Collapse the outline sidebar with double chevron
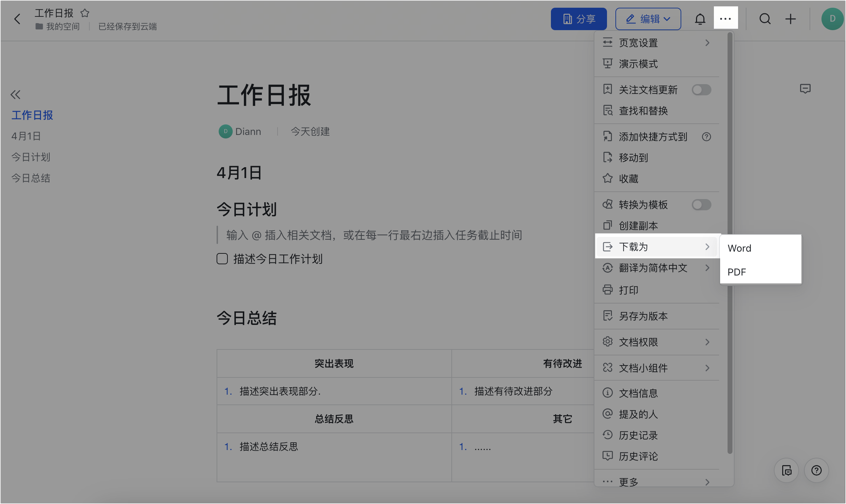Screen dimensions: 846x504 15,95
